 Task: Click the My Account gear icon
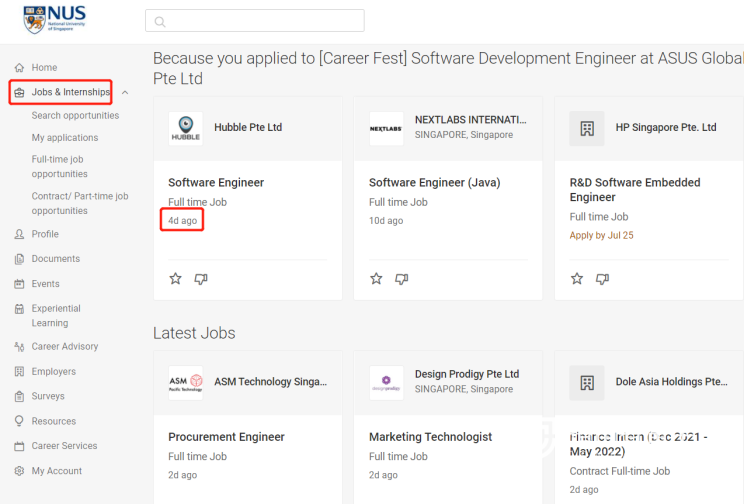point(19,471)
